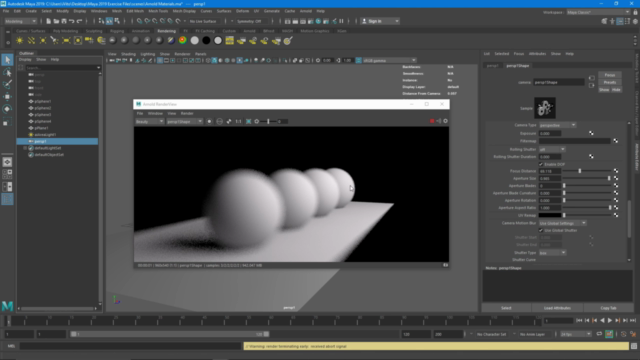
Task: Click the Undo arrow icon
Action: pyautogui.click(x=71, y=21)
